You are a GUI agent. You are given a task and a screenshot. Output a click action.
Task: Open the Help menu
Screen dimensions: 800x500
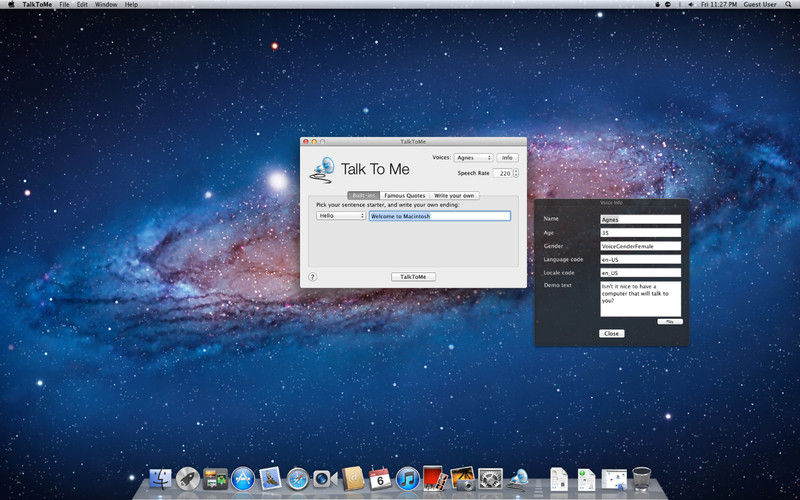tap(131, 4)
